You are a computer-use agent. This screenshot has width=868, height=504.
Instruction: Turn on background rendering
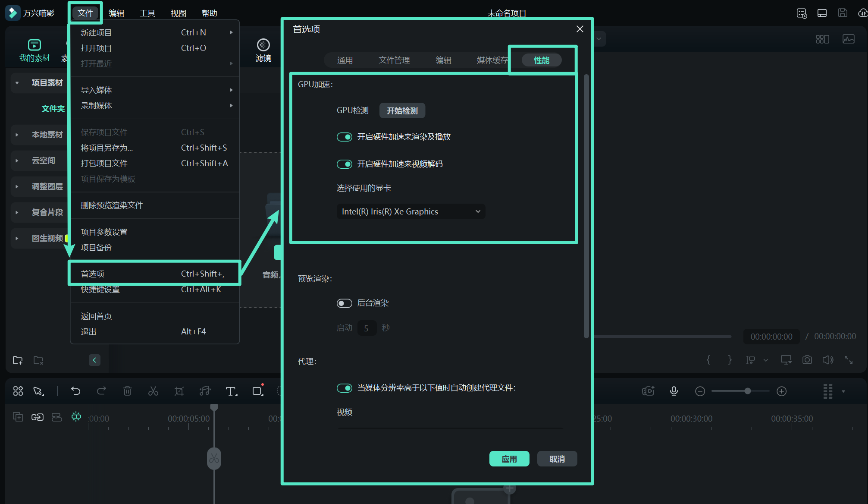pos(345,303)
